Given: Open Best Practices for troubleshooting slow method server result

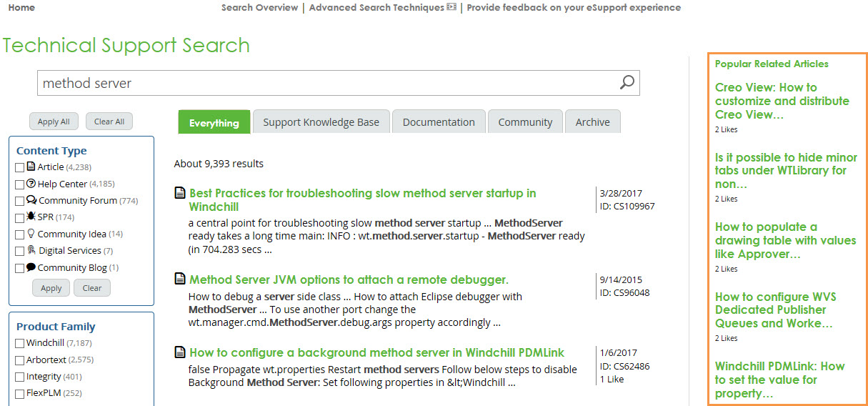Looking at the screenshot, I should click(x=362, y=199).
